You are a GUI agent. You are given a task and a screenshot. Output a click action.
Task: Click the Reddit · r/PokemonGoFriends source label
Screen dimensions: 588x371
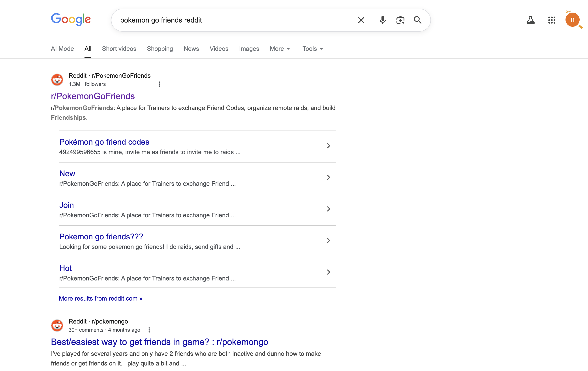pos(109,76)
